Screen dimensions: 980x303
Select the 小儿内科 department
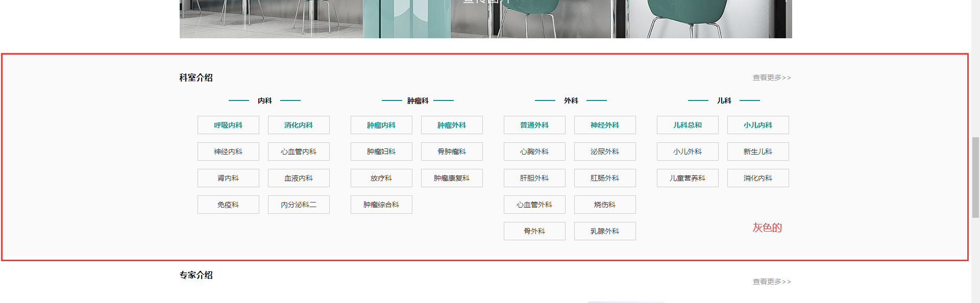[758, 125]
